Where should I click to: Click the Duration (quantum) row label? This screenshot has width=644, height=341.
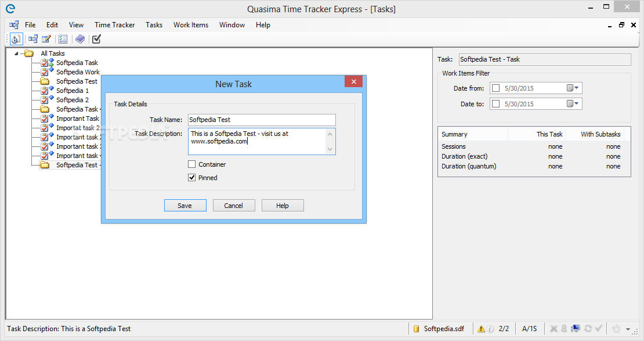(x=469, y=166)
